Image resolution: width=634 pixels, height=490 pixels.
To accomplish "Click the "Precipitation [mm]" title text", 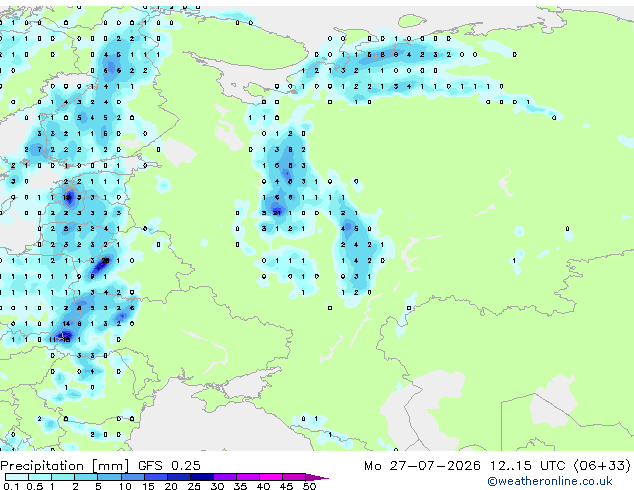I will tap(65, 466).
